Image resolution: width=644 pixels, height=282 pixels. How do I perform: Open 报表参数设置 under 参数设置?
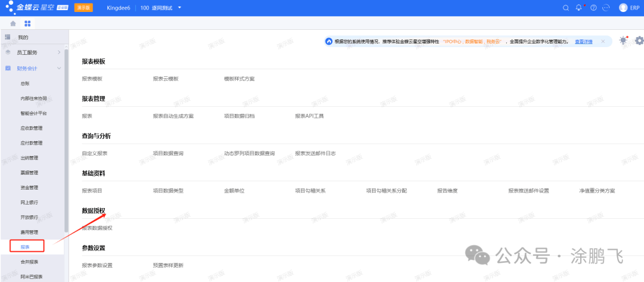click(x=97, y=265)
